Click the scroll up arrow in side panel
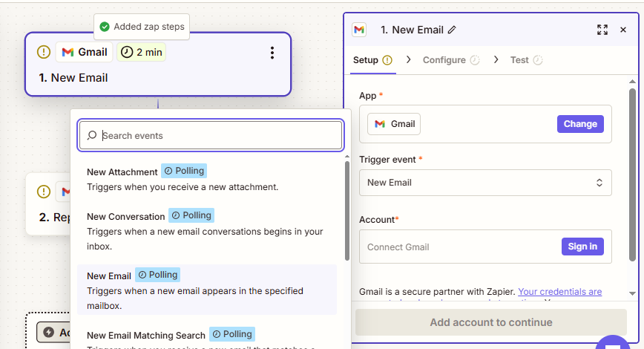 [x=632, y=82]
